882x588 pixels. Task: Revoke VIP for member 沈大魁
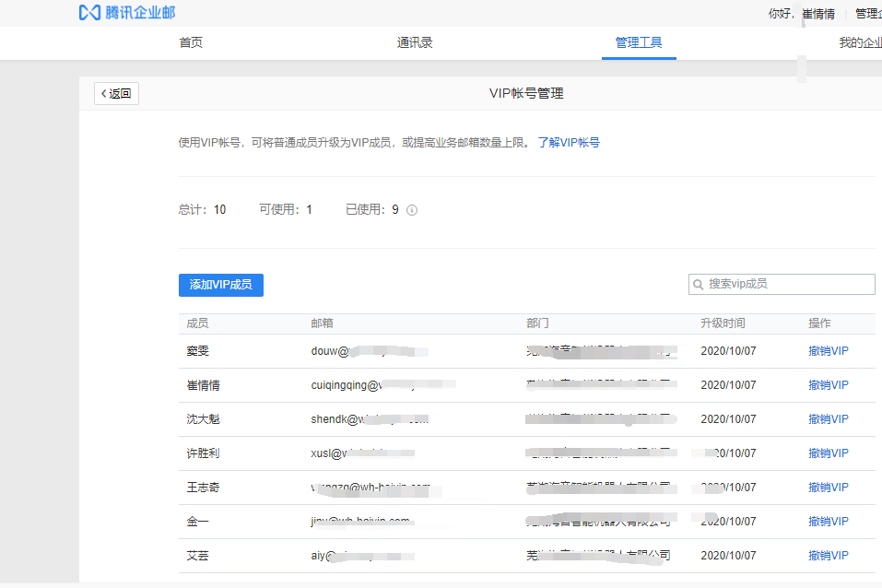tap(827, 418)
